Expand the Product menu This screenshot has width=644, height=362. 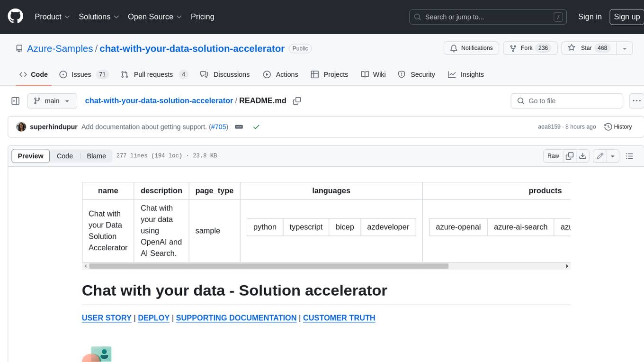(x=52, y=17)
